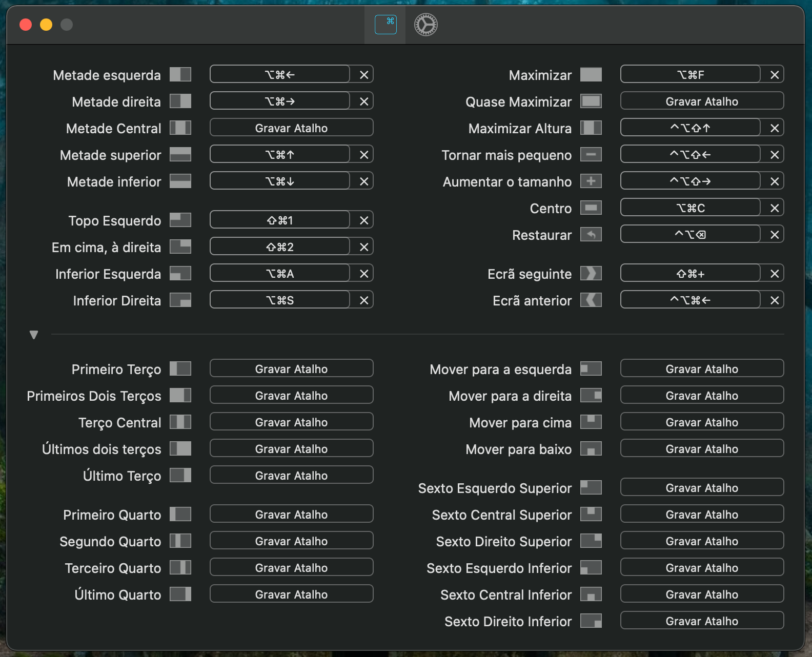Clear the Inferior Direita shortcut
This screenshot has height=657, width=812.
coord(364,300)
